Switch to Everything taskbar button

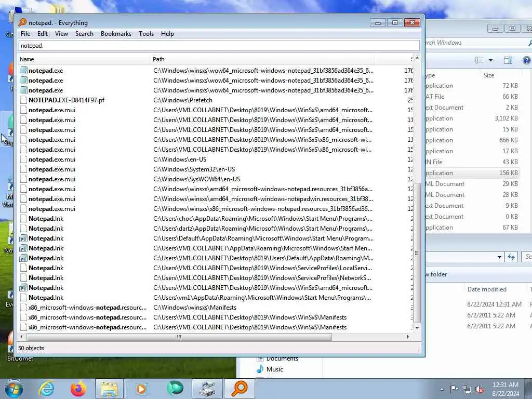click(240, 389)
